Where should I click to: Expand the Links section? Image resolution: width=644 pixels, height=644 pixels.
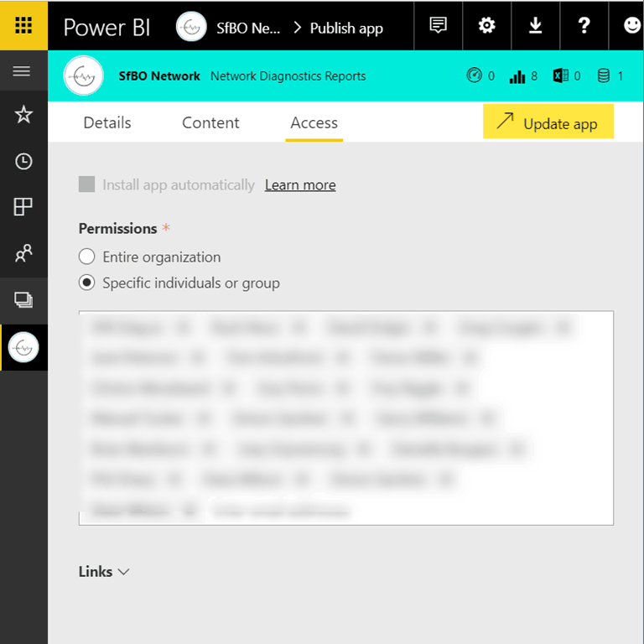104,572
